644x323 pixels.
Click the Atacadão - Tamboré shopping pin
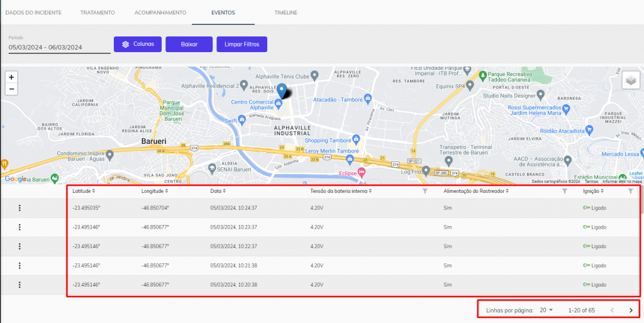367,97
